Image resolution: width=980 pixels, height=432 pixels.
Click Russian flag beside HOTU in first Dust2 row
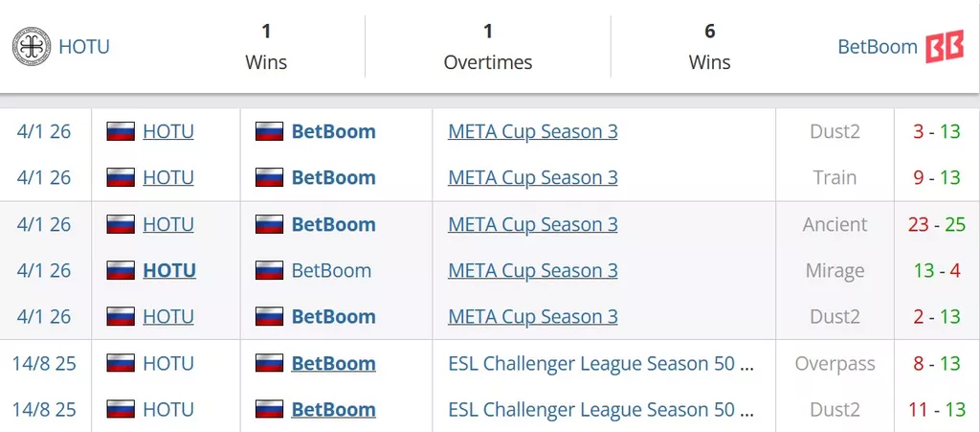[x=121, y=132]
